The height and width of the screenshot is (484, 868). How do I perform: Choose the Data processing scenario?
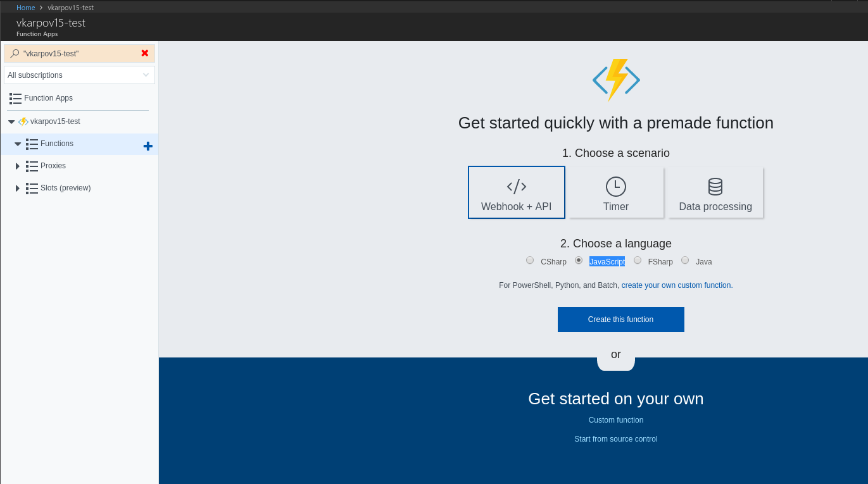715,192
